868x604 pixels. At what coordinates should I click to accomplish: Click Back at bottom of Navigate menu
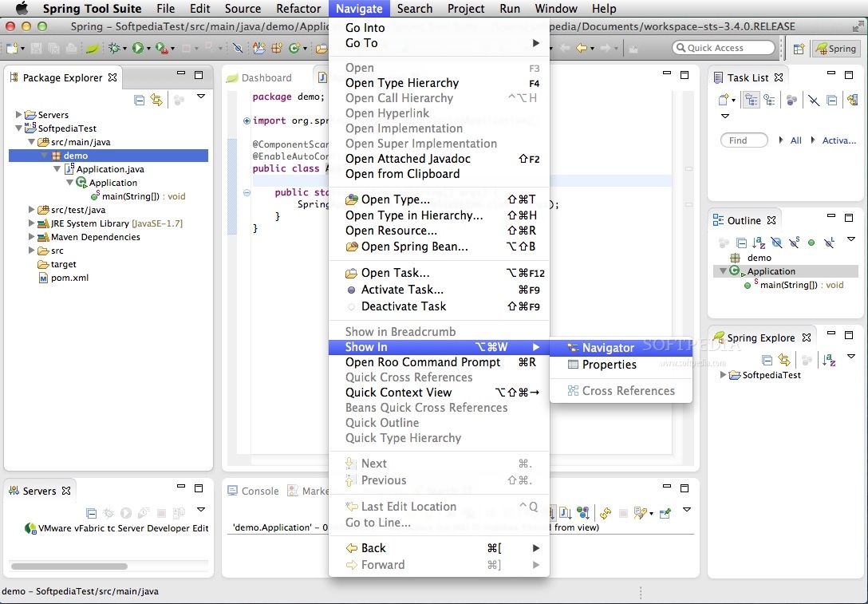pyautogui.click(x=439, y=548)
